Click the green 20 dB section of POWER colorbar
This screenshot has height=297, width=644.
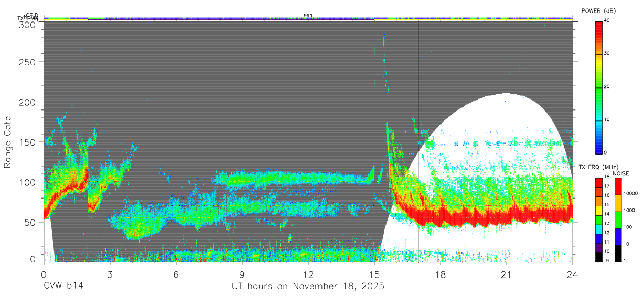599,87
